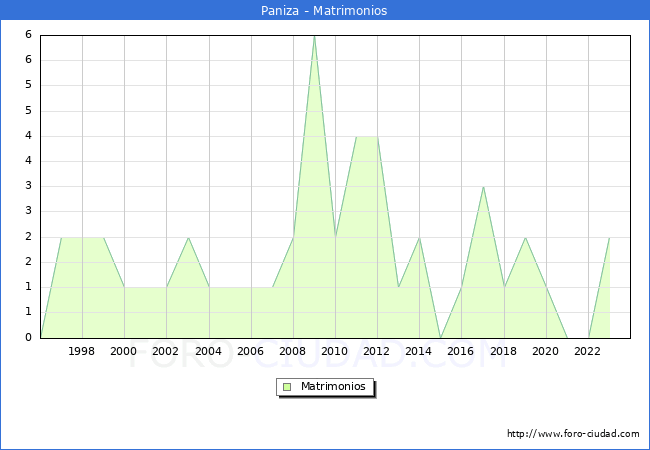Open the foro-ciudad.com URL link

click(573, 434)
